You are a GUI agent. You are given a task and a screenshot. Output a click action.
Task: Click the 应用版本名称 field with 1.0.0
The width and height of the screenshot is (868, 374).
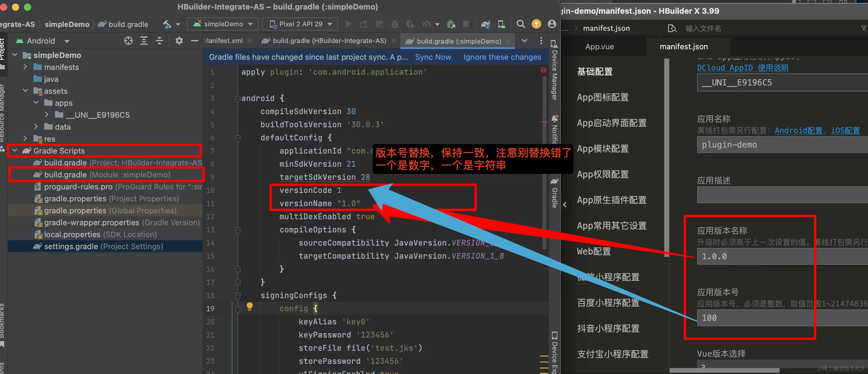coord(782,256)
